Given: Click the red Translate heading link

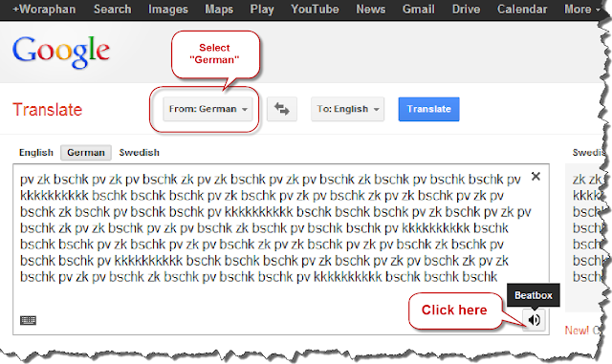Looking at the screenshot, I should pyautogui.click(x=47, y=110).
